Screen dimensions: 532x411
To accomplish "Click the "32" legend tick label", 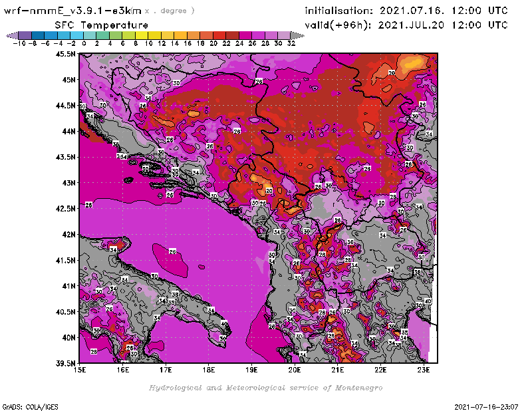I will point(291,43).
